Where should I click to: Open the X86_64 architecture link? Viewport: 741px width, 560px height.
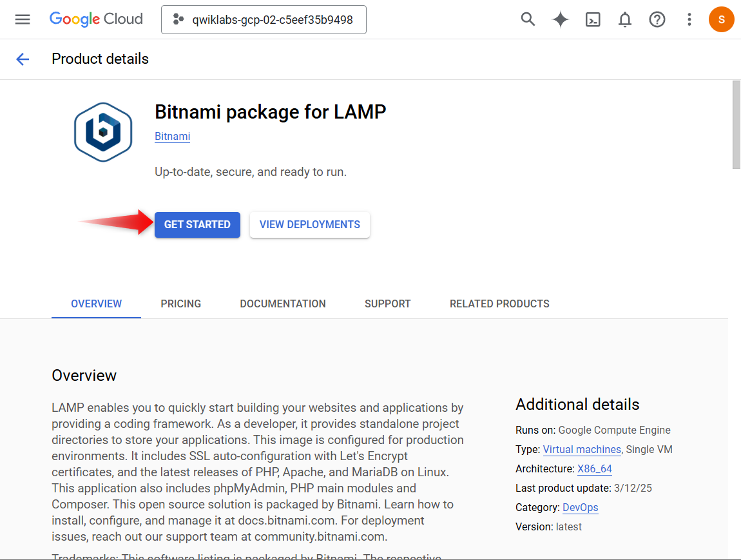pos(595,468)
